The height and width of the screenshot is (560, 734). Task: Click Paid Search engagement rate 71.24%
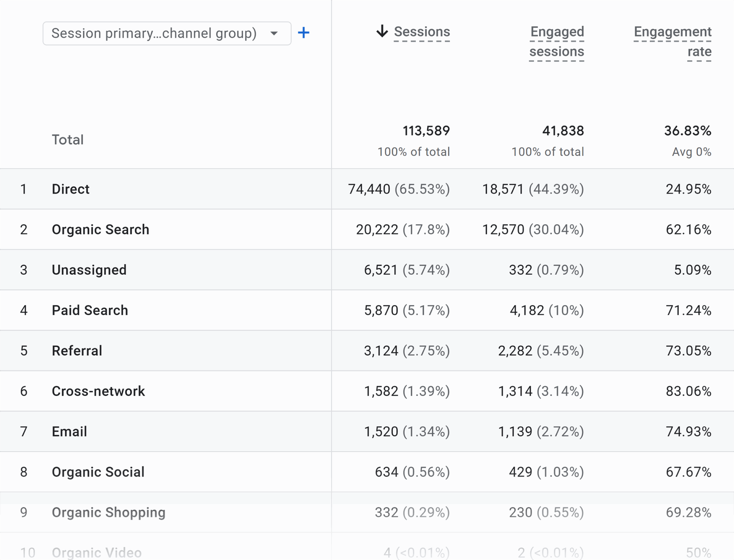point(688,310)
